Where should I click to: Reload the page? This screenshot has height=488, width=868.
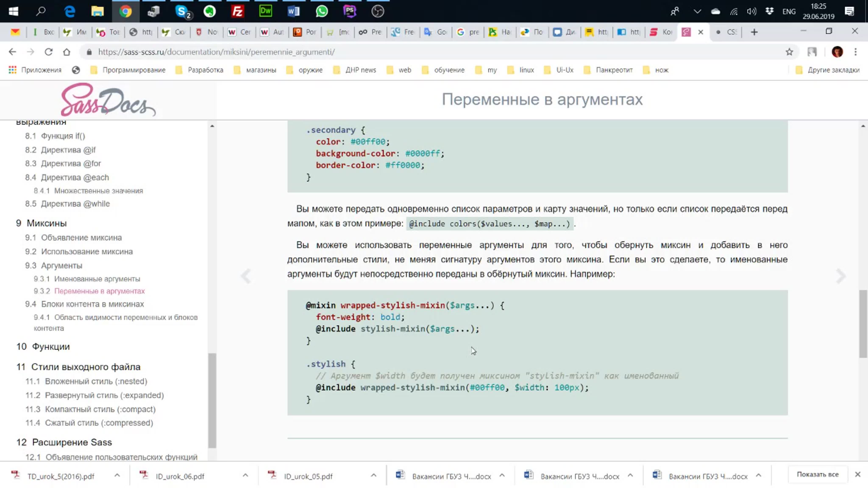point(49,52)
